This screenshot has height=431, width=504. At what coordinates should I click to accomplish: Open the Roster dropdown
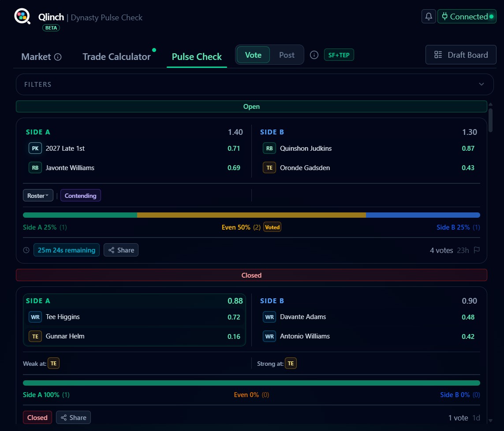(x=38, y=196)
